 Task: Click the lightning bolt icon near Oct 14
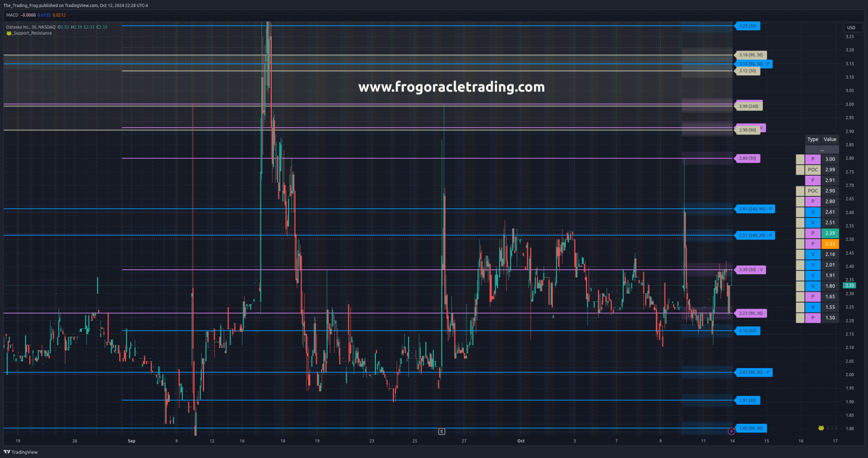[731, 431]
